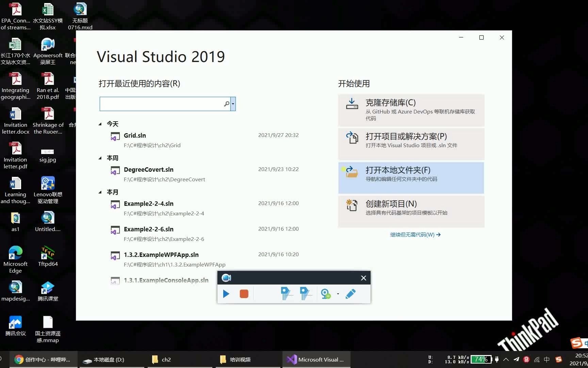This screenshot has width=588, height=368.
Task: Open DegreeCovert.sln from recent list
Action: click(204, 174)
